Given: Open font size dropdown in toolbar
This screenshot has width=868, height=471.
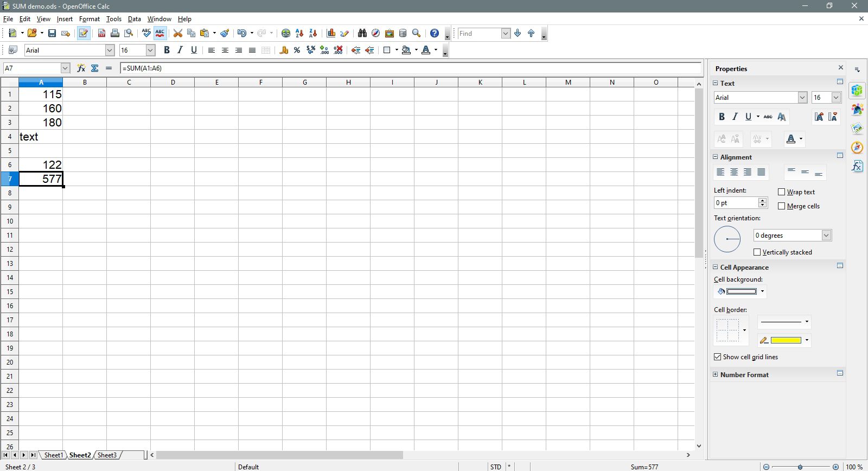Looking at the screenshot, I should [150, 50].
